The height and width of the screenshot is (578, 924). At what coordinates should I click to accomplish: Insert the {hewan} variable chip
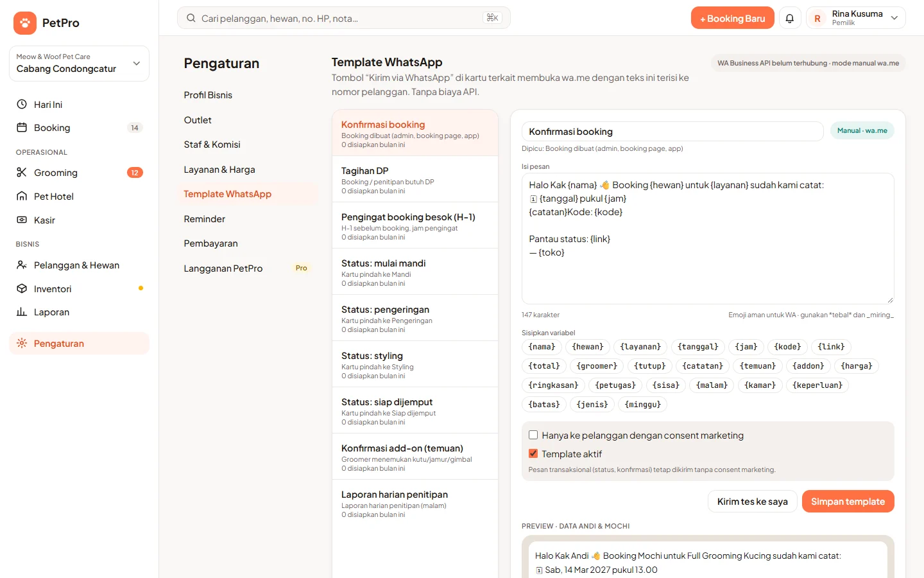click(x=588, y=347)
